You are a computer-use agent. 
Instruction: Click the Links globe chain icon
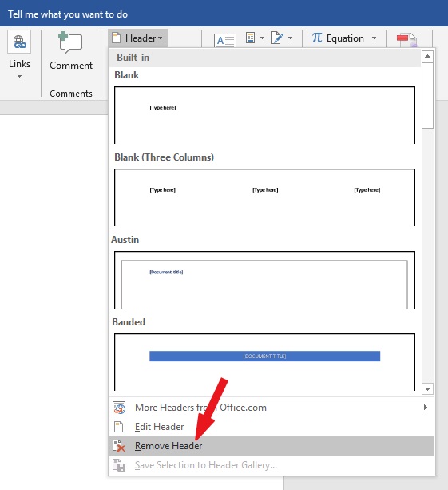19,42
